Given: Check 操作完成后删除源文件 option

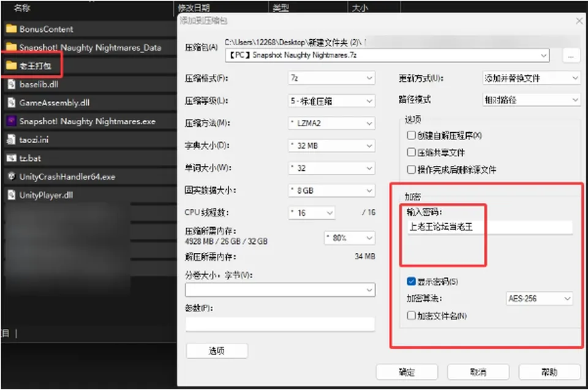Looking at the screenshot, I should 411,170.
